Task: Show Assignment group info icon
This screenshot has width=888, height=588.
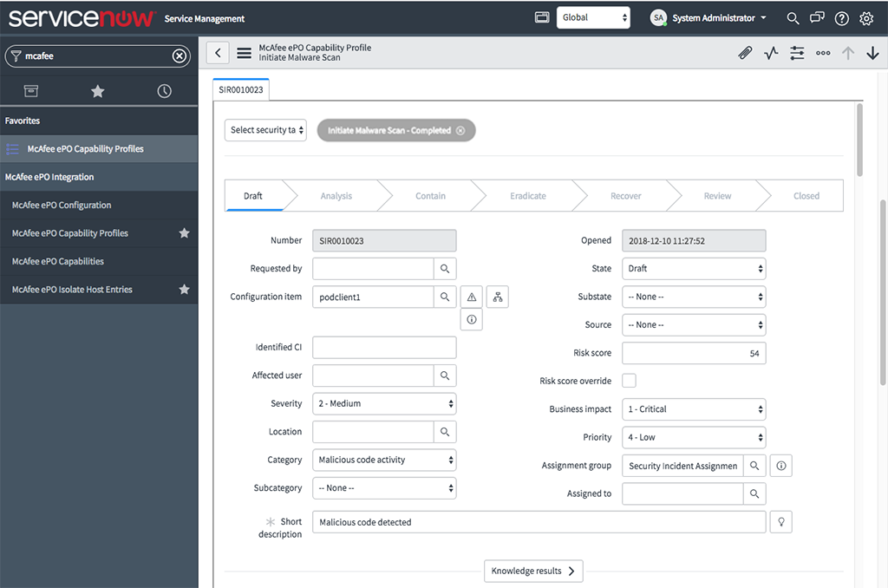Action: pyautogui.click(x=781, y=466)
